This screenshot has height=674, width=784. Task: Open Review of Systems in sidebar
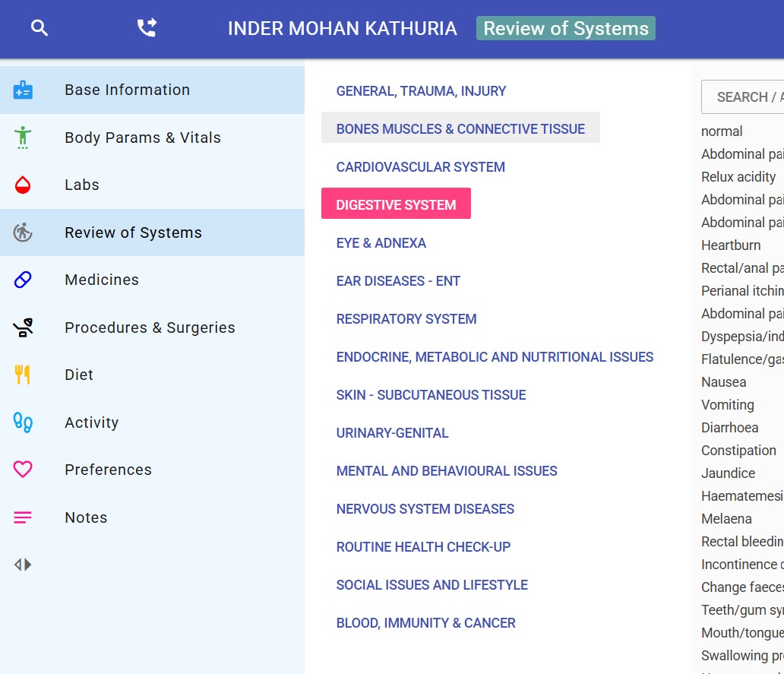coord(133,233)
